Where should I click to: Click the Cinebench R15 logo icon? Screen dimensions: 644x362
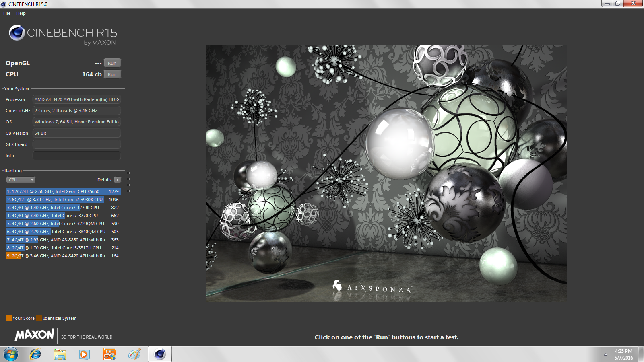tap(17, 33)
